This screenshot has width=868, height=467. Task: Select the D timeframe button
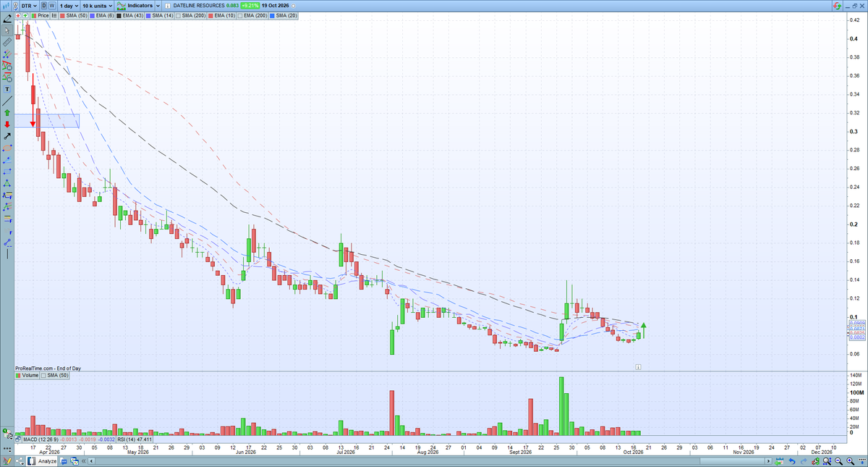pyautogui.click(x=43, y=6)
